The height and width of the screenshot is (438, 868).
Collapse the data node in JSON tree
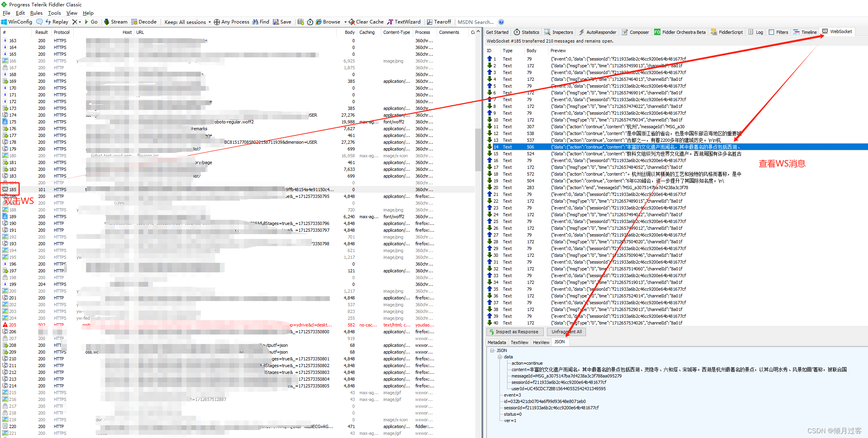[500, 357]
